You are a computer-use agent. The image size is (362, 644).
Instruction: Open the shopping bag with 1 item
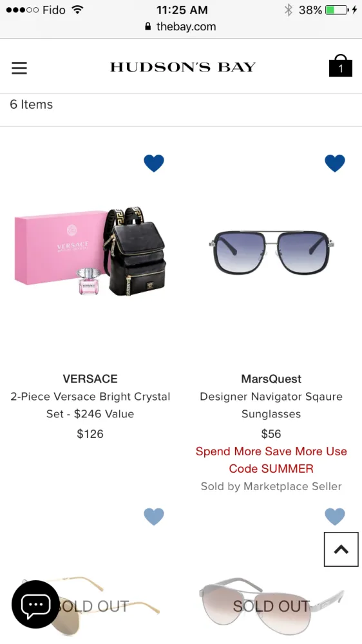pyautogui.click(x=340, y=66)
